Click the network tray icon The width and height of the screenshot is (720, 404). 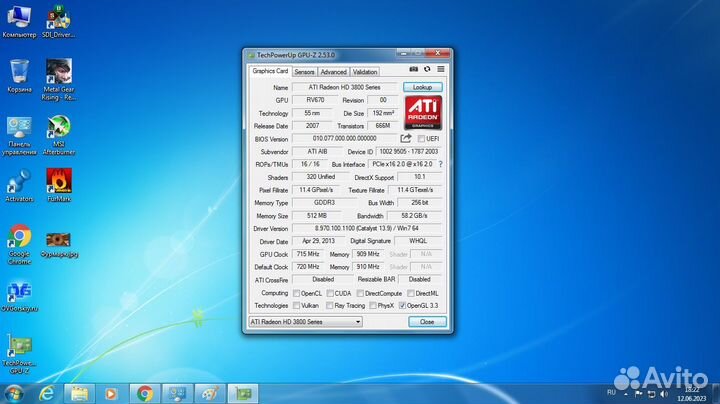[x=651, y=394]
